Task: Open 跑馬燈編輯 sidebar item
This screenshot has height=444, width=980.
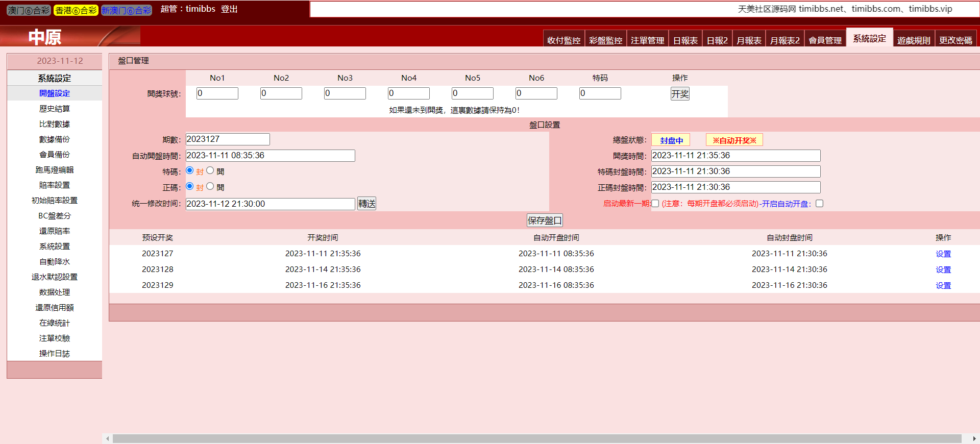Action: pos(55,170)
